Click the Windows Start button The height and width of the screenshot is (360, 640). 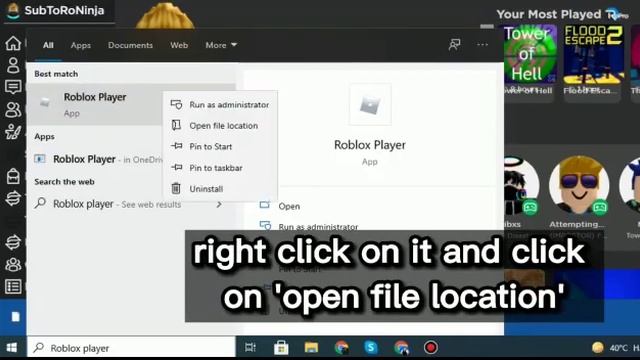(12, 348)
